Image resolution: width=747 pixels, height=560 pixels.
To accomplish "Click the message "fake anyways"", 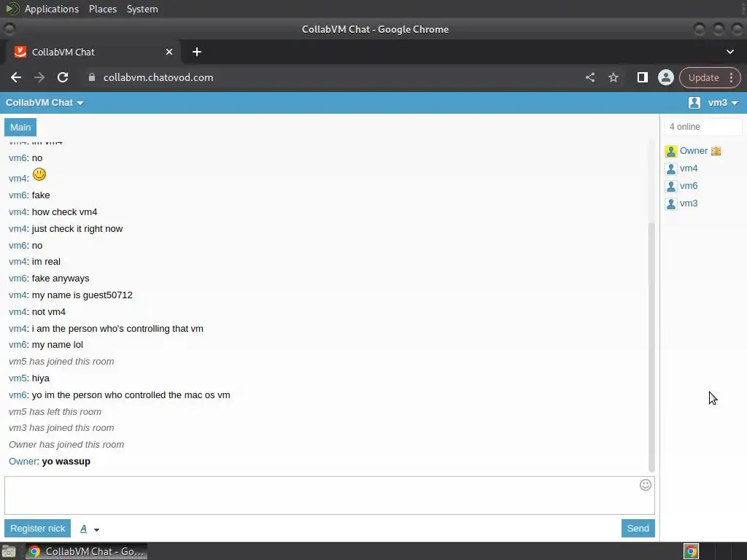I will (x=61, y=279).
